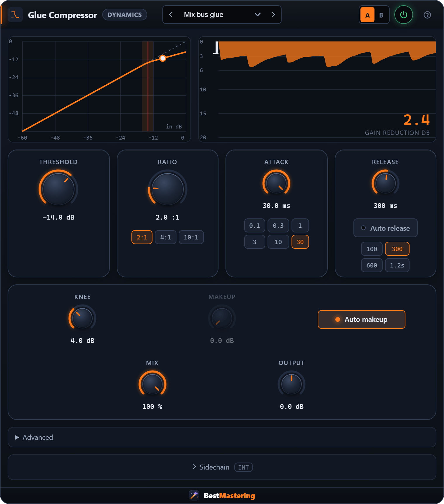Disable the Auto makeup toggle
The height and width of the screenshot is (504, 444).
[362, 319]
